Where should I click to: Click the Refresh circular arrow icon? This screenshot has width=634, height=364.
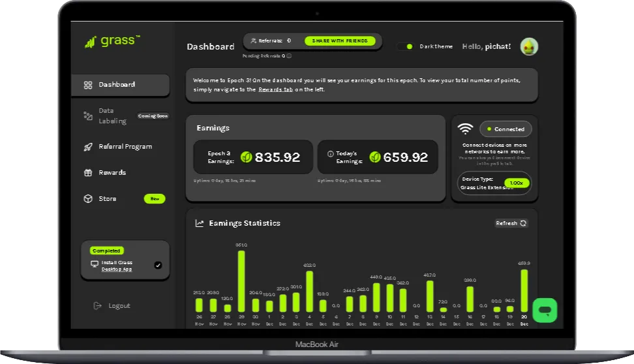point(523,223)
